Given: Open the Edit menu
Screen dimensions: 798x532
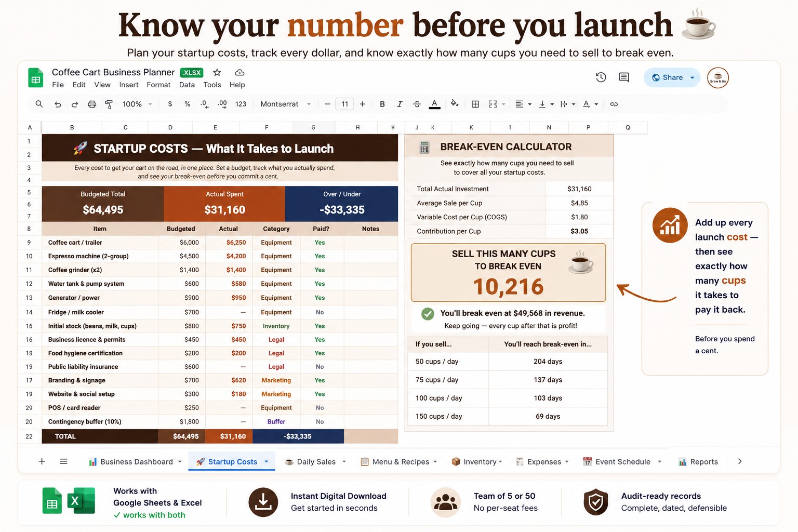Looking at the screenshot, I should tap(79, 85).
